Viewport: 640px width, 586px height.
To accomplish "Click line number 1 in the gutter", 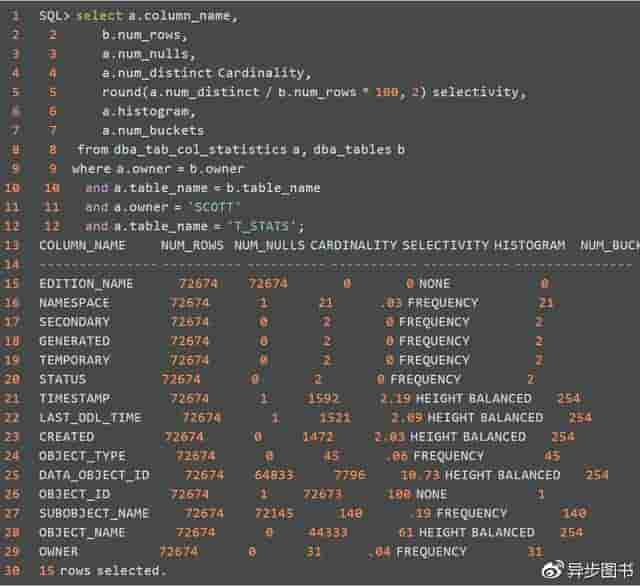I will [15, 16].
